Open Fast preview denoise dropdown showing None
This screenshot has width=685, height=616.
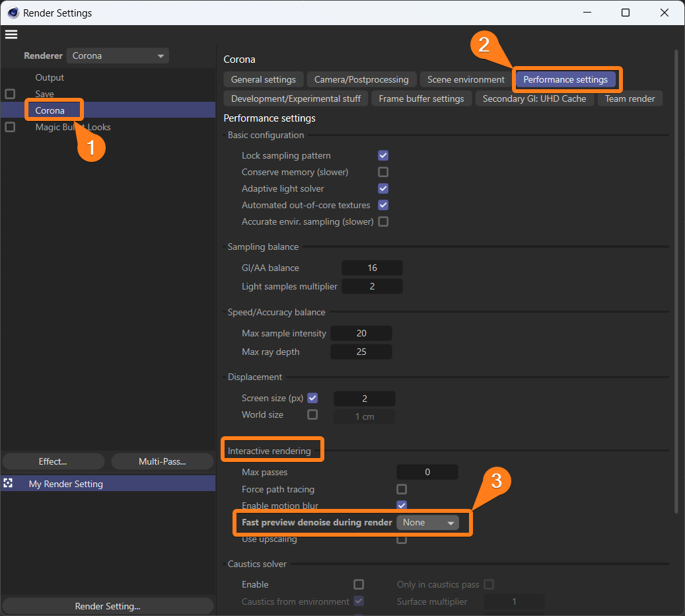coord(427,522)
